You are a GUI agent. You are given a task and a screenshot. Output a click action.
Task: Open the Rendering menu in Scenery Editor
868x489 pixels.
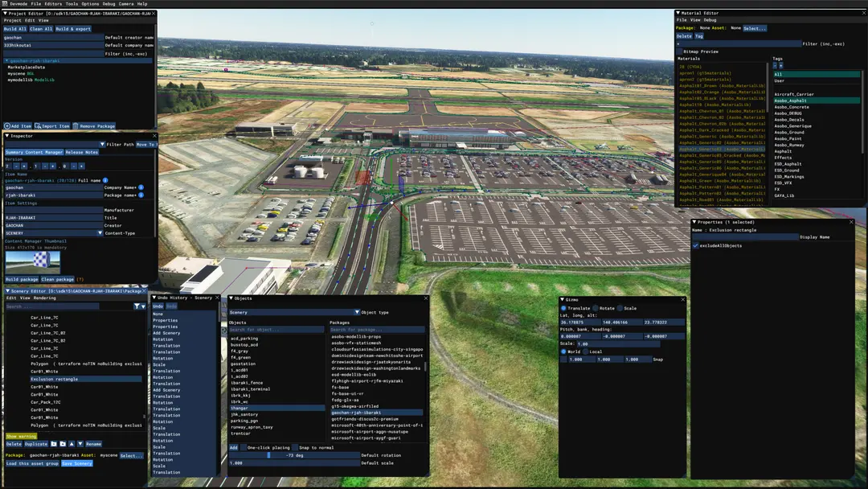(45, 298)
